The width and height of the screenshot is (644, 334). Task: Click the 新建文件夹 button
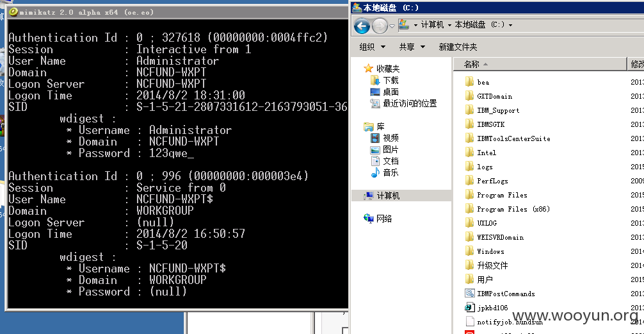(458, 47)
